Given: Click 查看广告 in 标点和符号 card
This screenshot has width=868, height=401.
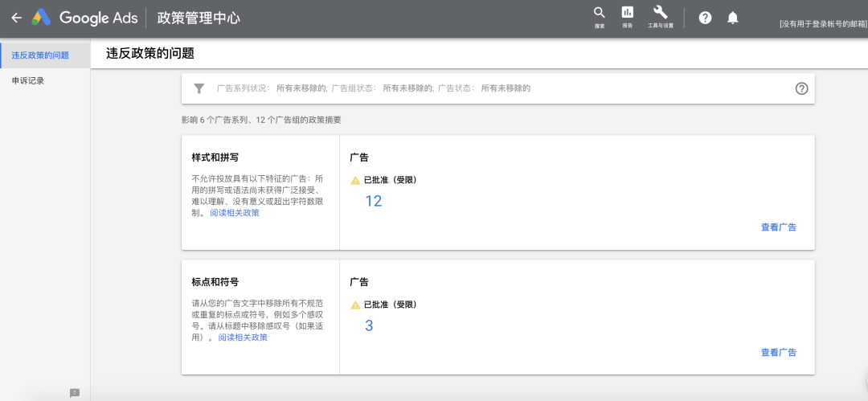Looking at the screenshot, I should click(x=778, y=352).
